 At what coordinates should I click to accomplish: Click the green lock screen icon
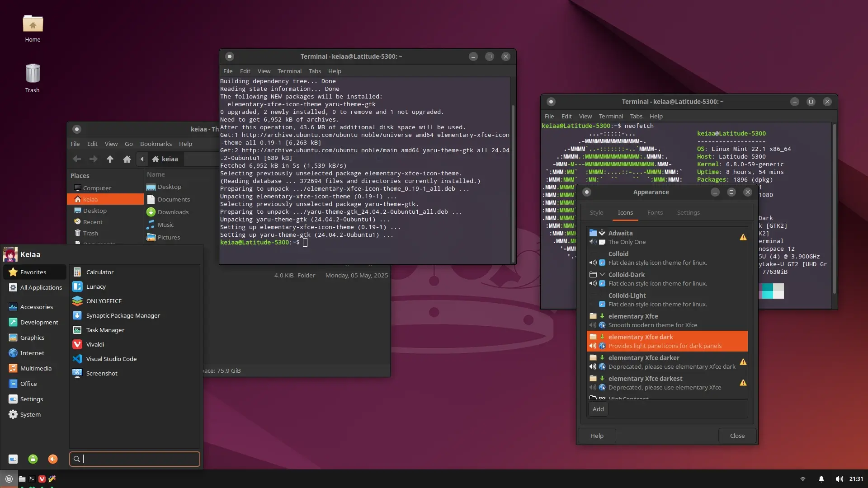pos(33,459)
